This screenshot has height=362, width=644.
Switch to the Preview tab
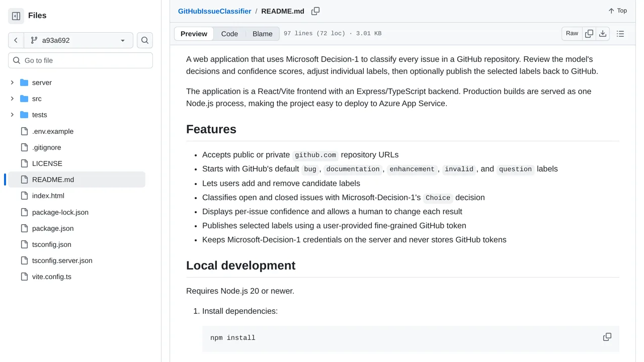point(194,34)
